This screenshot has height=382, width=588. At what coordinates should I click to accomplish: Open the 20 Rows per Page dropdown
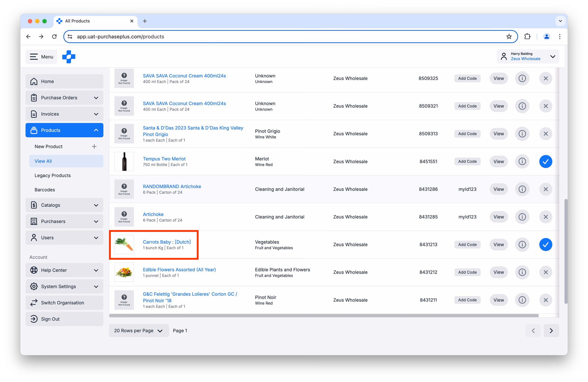click(139, 330)
